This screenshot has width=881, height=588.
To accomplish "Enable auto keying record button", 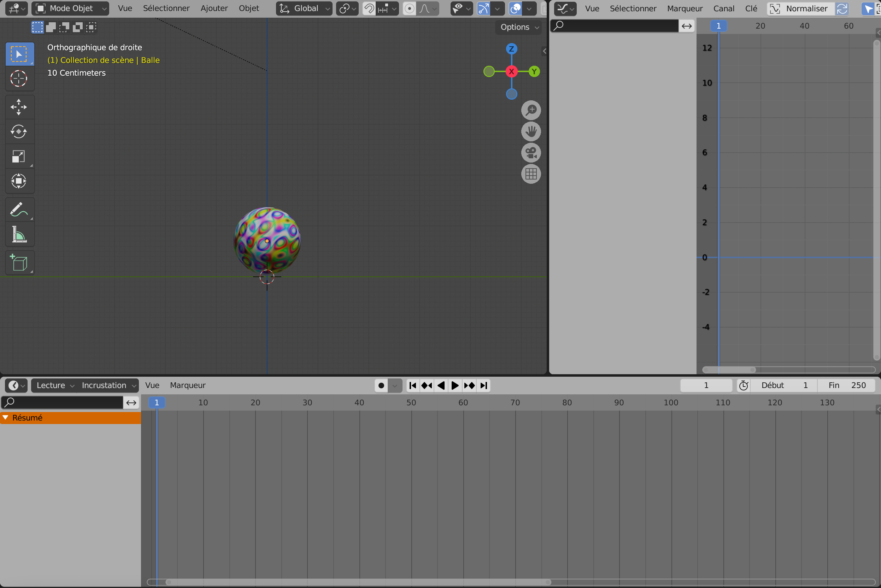I will pyautogui.click(x=381, y=386).
